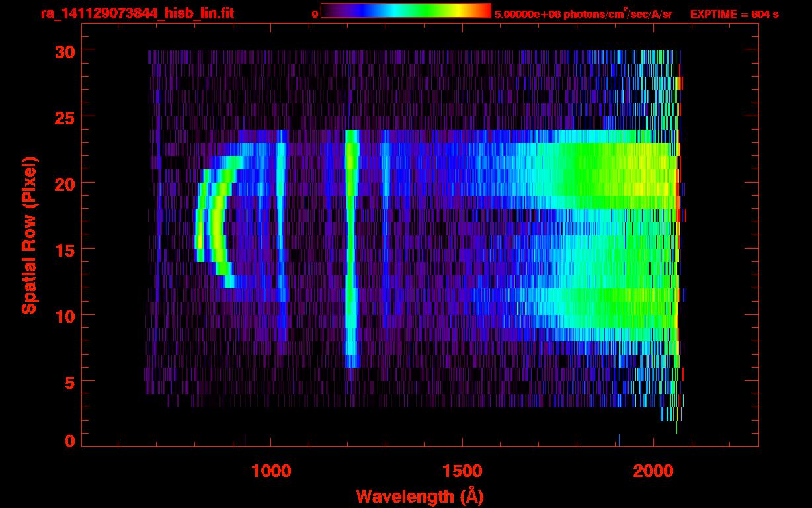812x508 pixels.
Task: Click the Spatial Row (Pixel) axis title
Action: pyautogui.click(x=29, y=235)
